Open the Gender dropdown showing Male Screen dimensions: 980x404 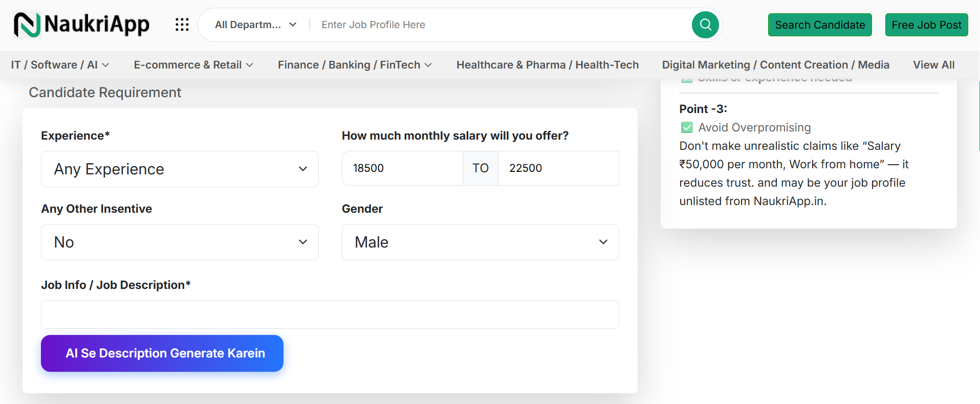click(480, 242)
